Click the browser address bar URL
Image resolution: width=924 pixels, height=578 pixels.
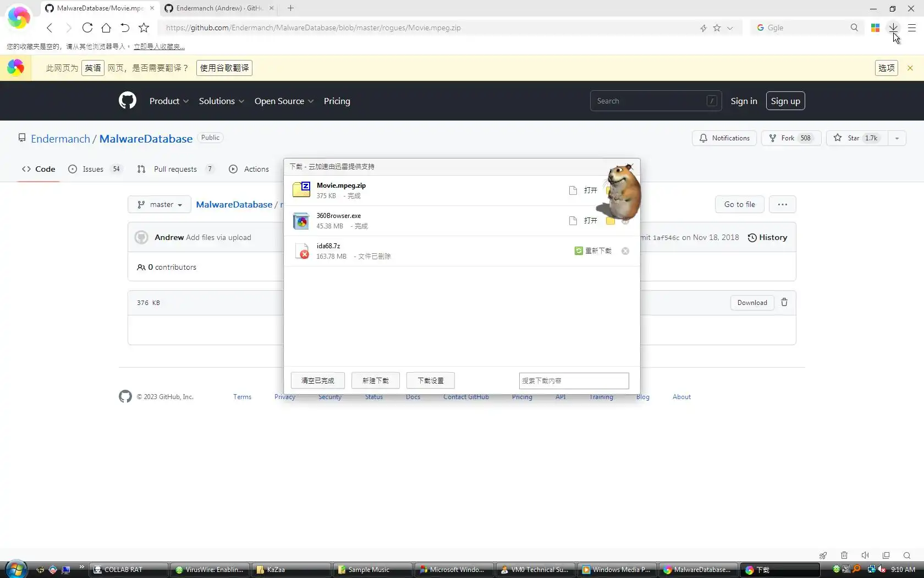(313, 28)
